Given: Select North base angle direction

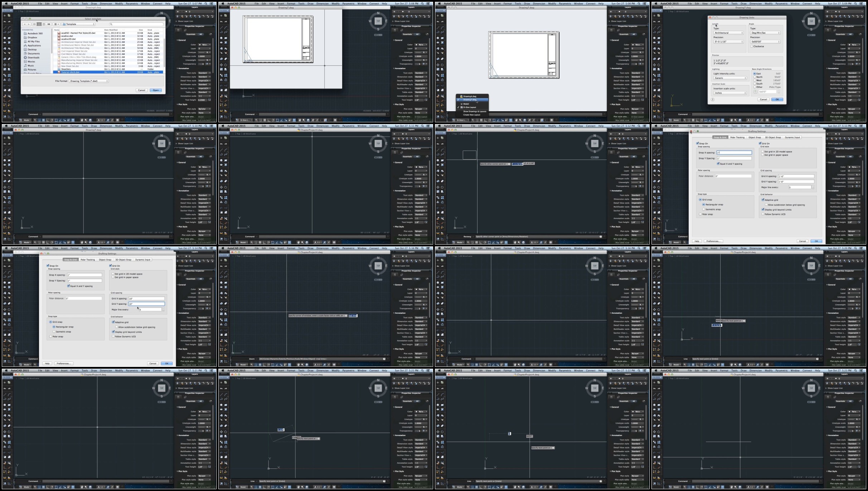Looking at the screenshot, I should pos(755,77).
